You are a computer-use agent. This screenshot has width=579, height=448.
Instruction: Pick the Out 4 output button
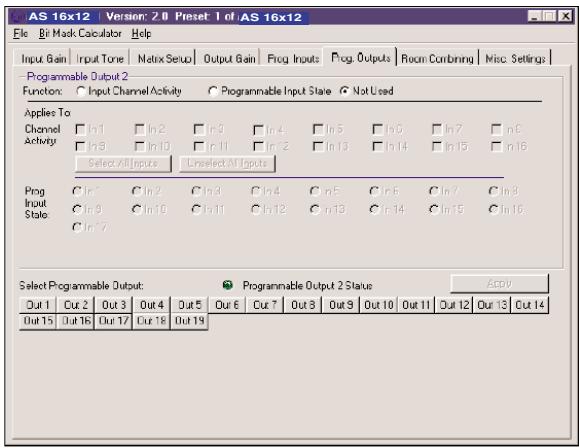coord(152,305)
